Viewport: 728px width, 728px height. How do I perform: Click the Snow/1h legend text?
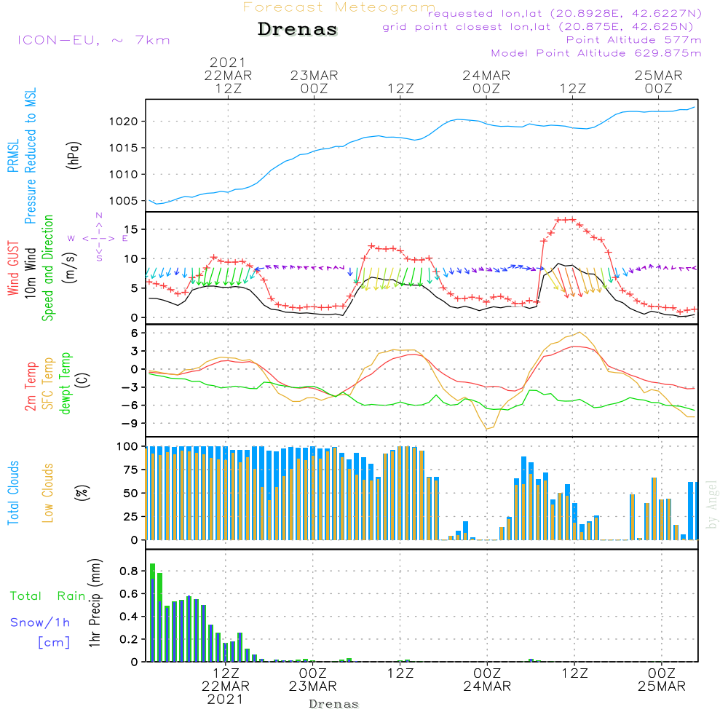tap(40, 622)
